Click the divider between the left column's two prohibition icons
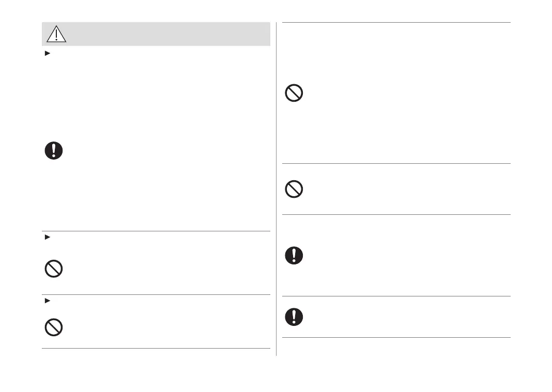 click(156, 294)
